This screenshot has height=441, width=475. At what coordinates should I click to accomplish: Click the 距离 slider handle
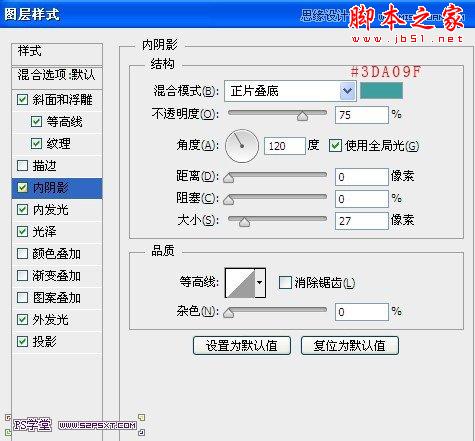pyautogui.click(x=228, y=178)
